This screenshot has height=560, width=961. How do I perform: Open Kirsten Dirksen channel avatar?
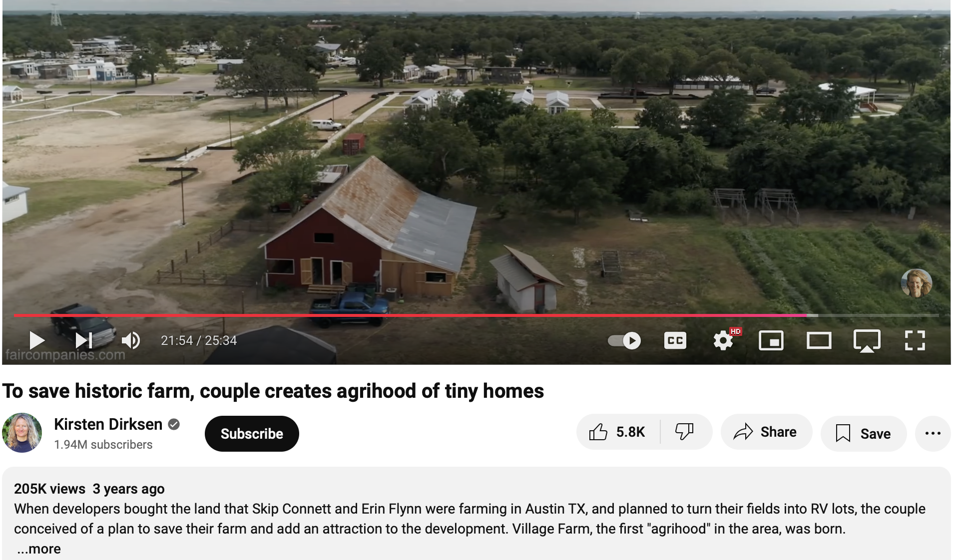(x=22, y=433)
